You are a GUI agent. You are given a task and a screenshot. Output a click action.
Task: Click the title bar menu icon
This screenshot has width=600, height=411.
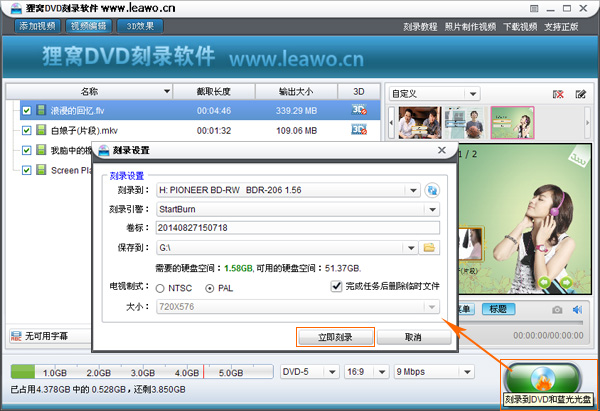[x=534, y=8]
